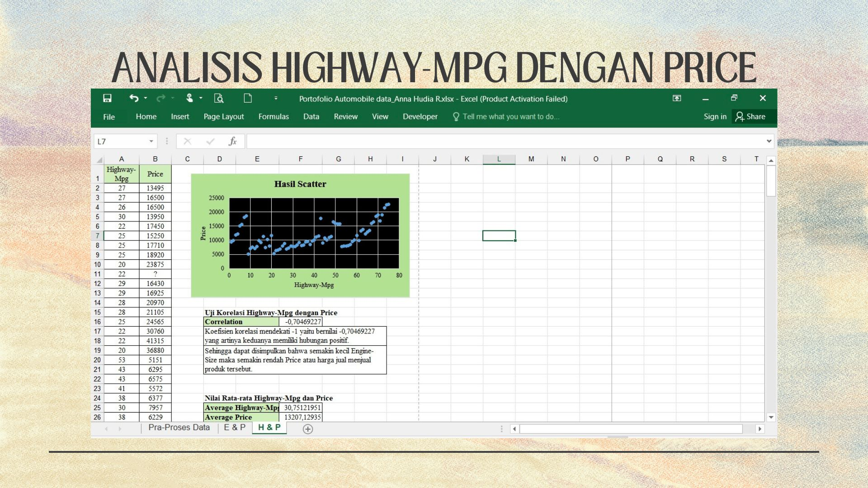Click the Tell me what you want to do box
Image resolution: width=868 pixels, height=488 pixels.
(506, 117)
